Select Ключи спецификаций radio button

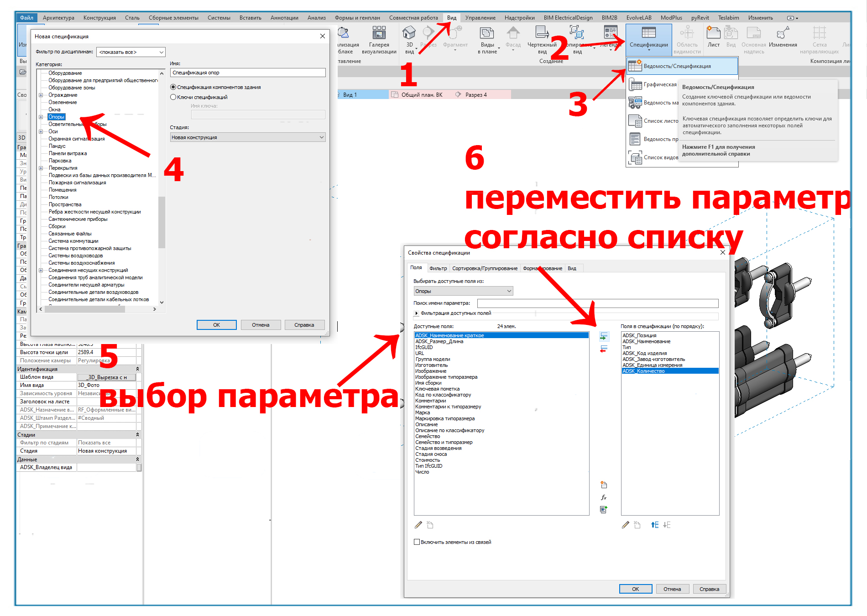pyautogui.click(x=173, y=97)
